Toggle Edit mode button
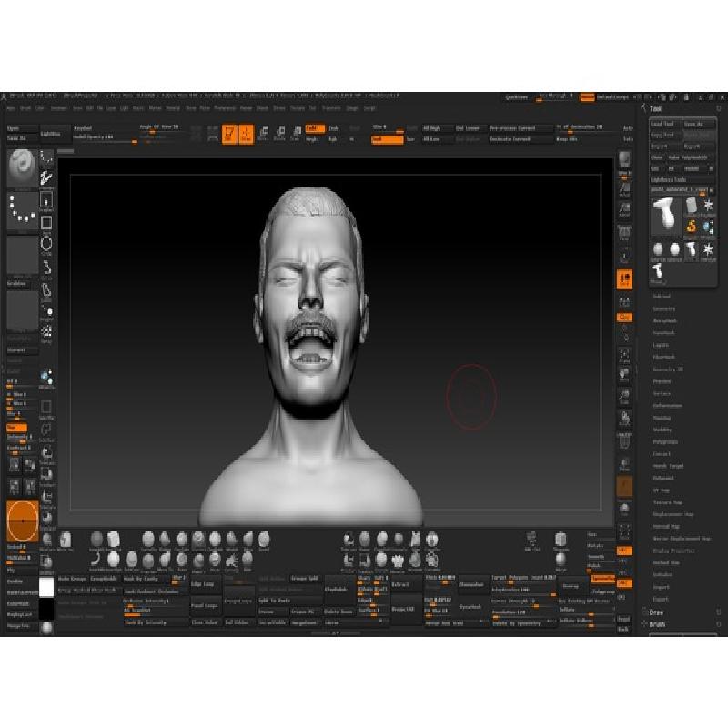 [x=229, y=134]
